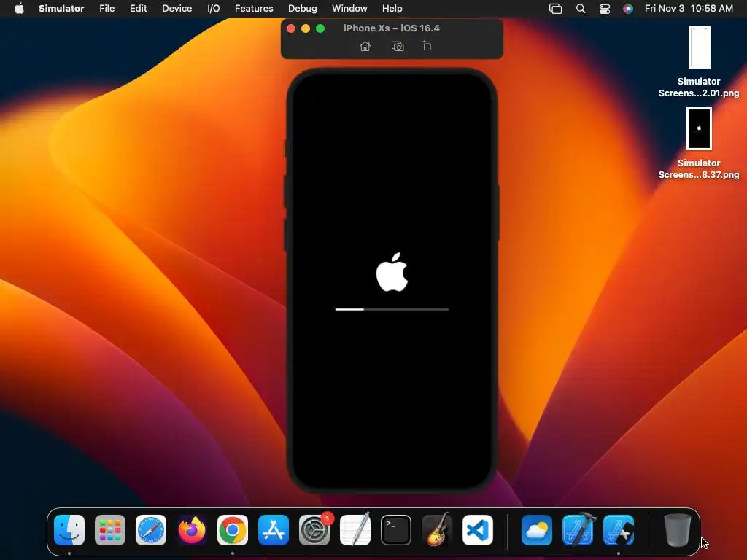Open the I/O menu
Screen dimensions: 747x560
pyautogui.click(x=214, y=8)
